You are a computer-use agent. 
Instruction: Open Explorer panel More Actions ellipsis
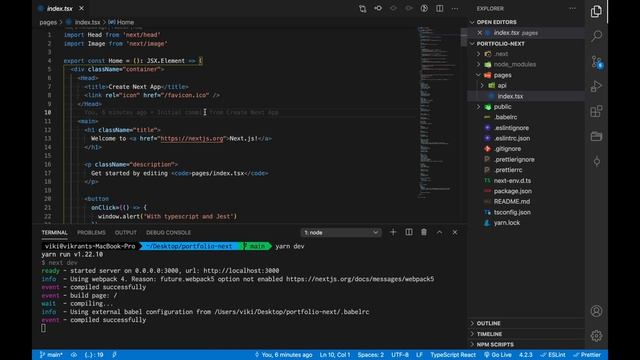click(573, 9)
